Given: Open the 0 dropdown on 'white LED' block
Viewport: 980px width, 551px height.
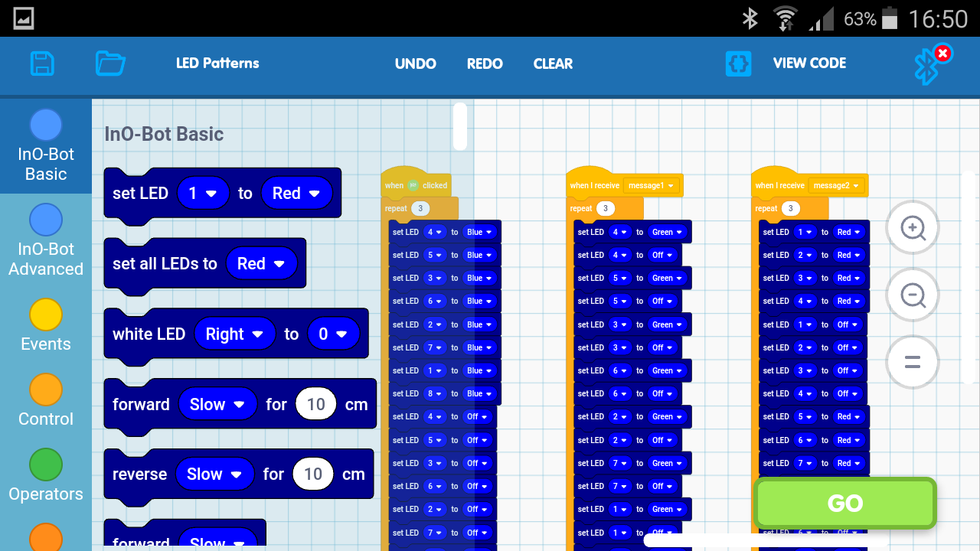Looking at the screenshot, I should pos(333,334).
